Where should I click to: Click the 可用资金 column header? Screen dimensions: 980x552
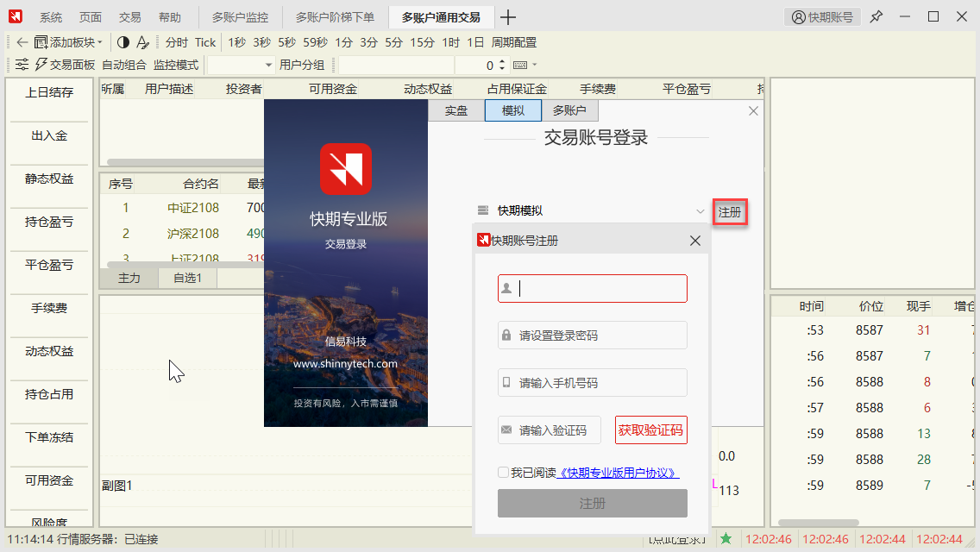pos(332,90)
